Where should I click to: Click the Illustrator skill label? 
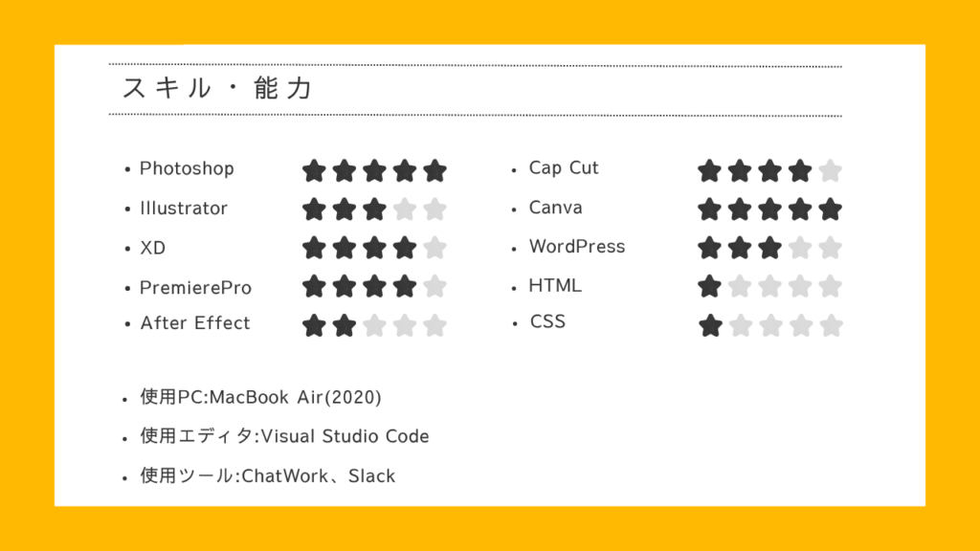click(x=184, y=209)
